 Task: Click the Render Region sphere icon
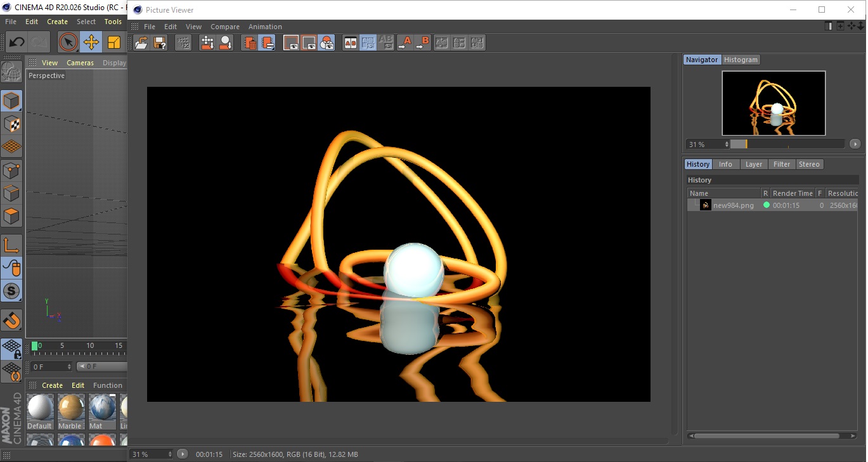225,42
